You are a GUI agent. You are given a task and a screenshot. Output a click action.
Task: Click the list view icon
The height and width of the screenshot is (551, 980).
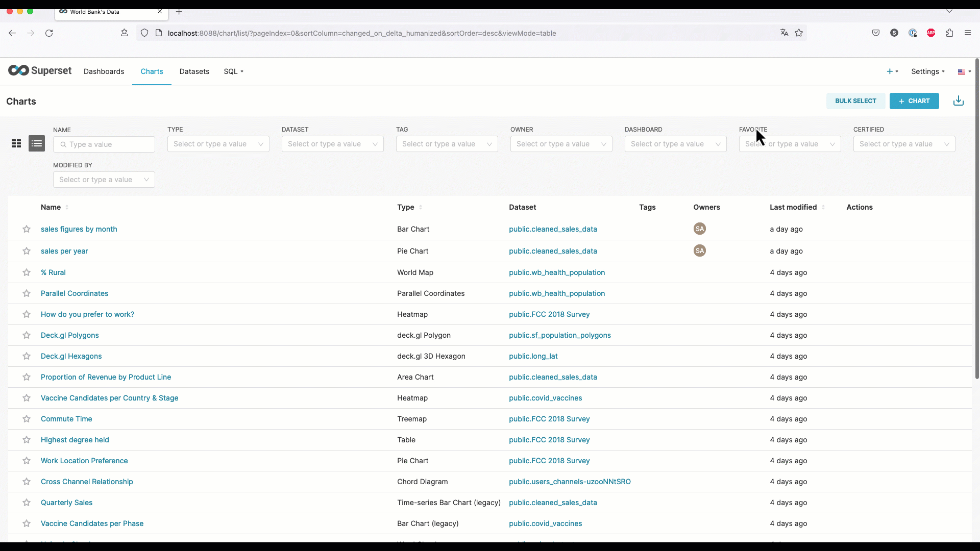click(x=37, y=143)
